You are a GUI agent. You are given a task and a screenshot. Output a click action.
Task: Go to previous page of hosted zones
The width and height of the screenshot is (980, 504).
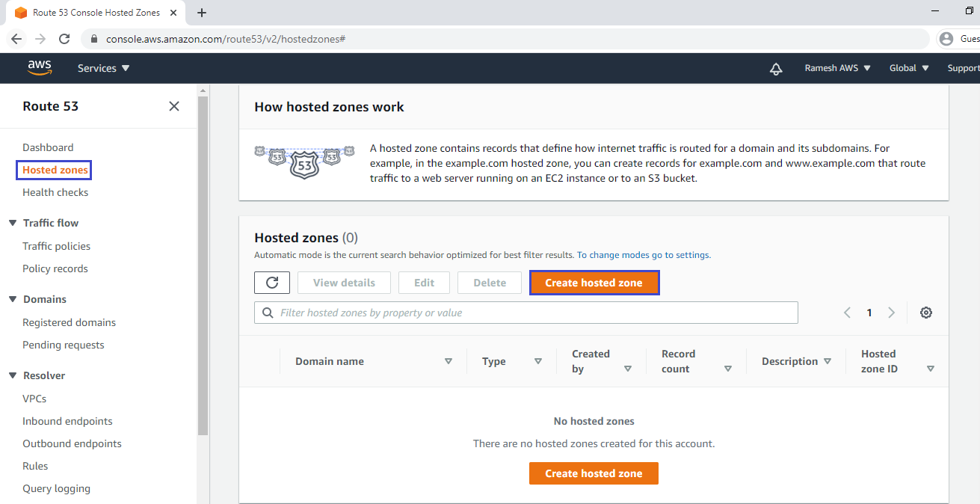click(847, 313)
